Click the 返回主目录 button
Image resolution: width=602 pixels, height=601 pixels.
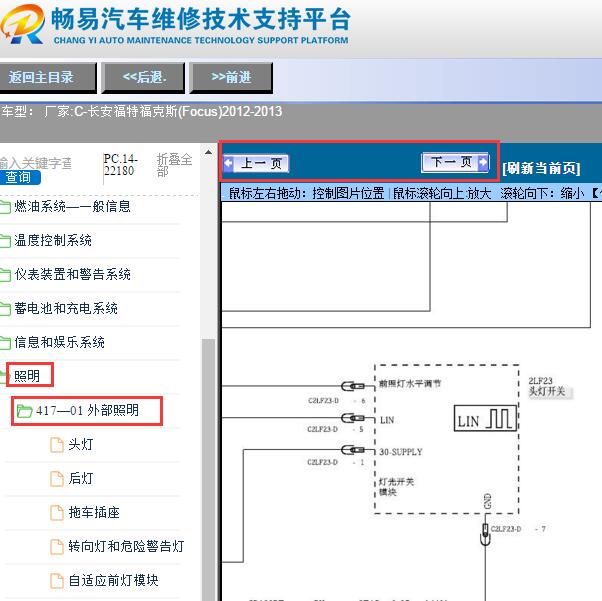[47, 78]
